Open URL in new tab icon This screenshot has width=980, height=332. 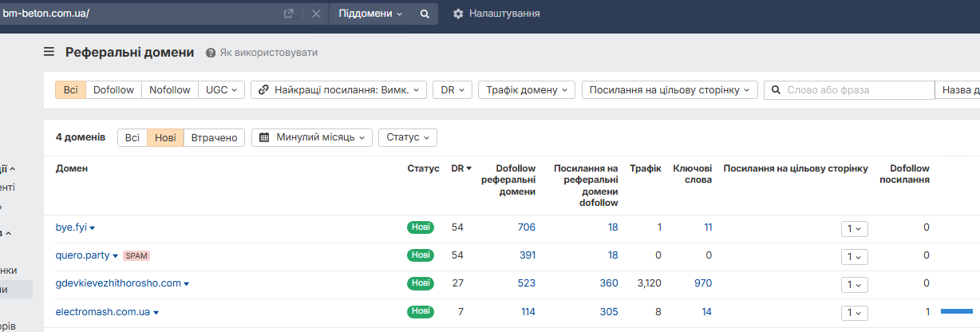coord(288,14)
